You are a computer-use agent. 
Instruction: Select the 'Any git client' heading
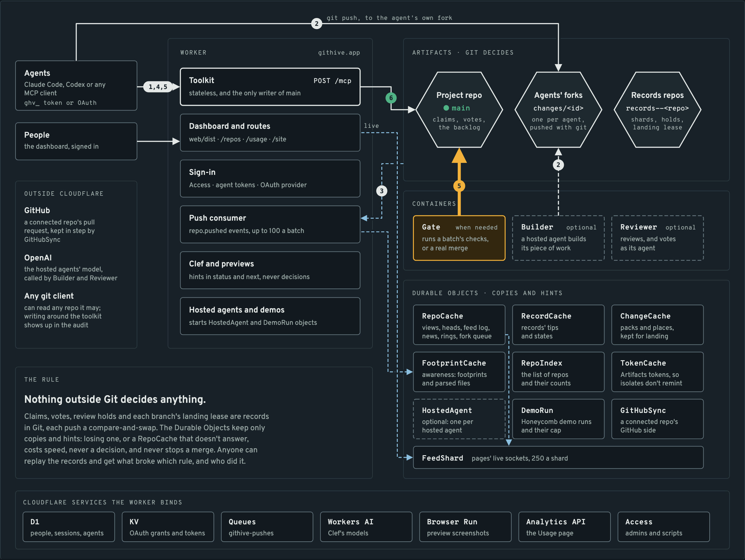49,296
